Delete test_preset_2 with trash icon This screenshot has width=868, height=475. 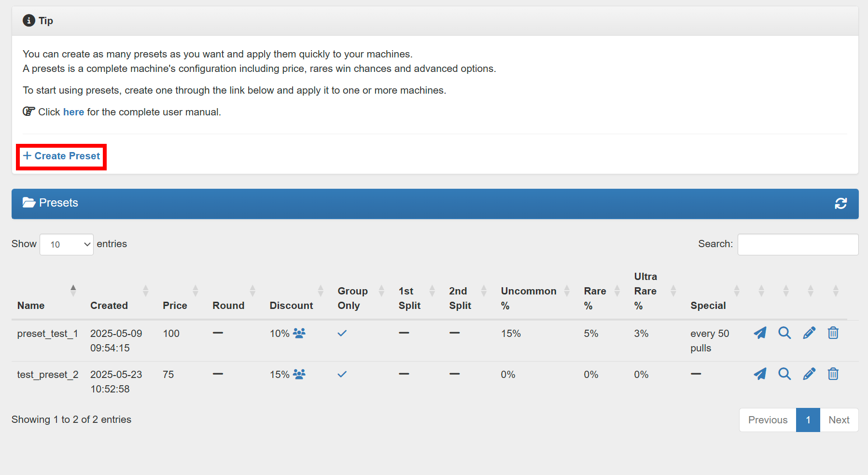point(833,374)
